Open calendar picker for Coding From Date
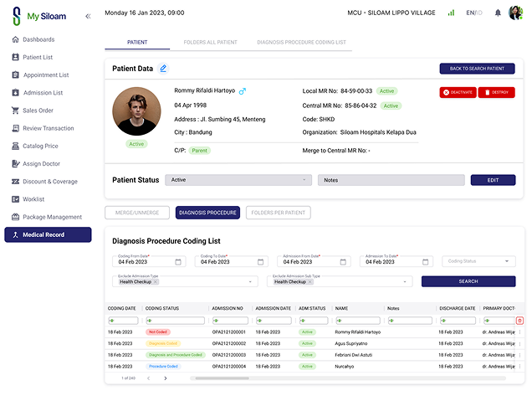Image resolution: width=532 pixels, height=396 pixels. coord(178,261)
